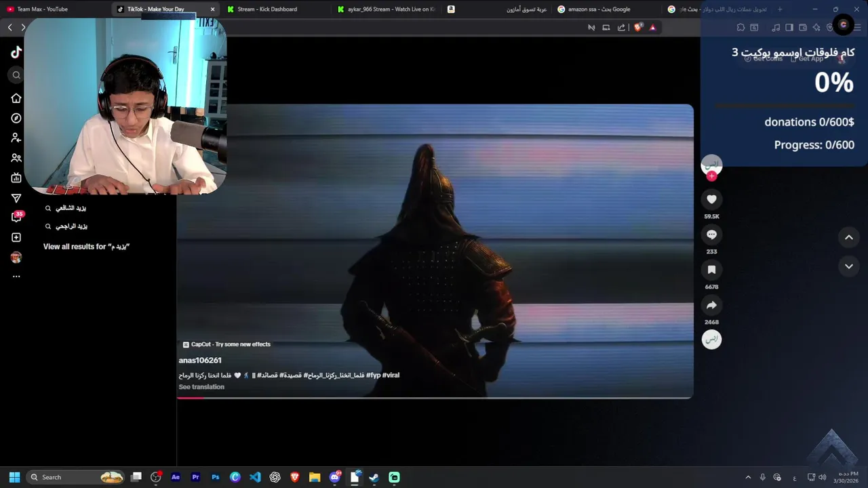Image resolution: width=868 pixels, height=488 pixels.
Task: Select the first search suggestion below webcam
Action: [71, 208]
